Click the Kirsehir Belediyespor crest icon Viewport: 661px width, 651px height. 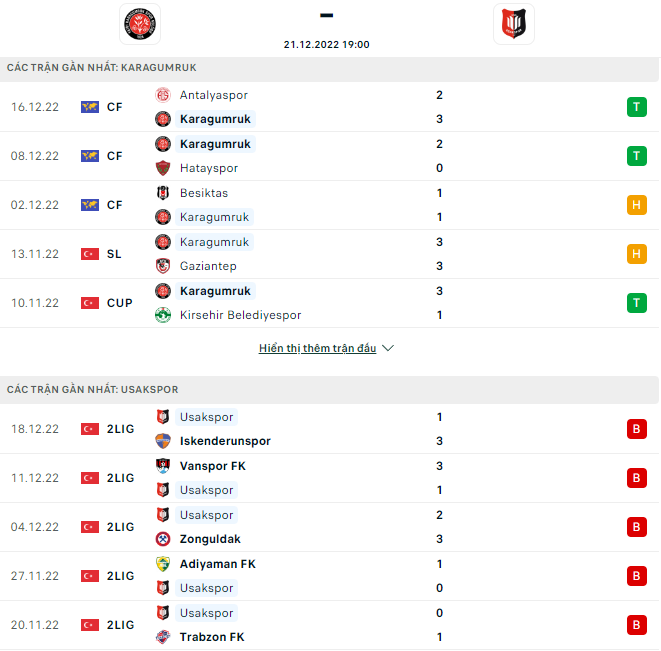click(x=163, y=315)
